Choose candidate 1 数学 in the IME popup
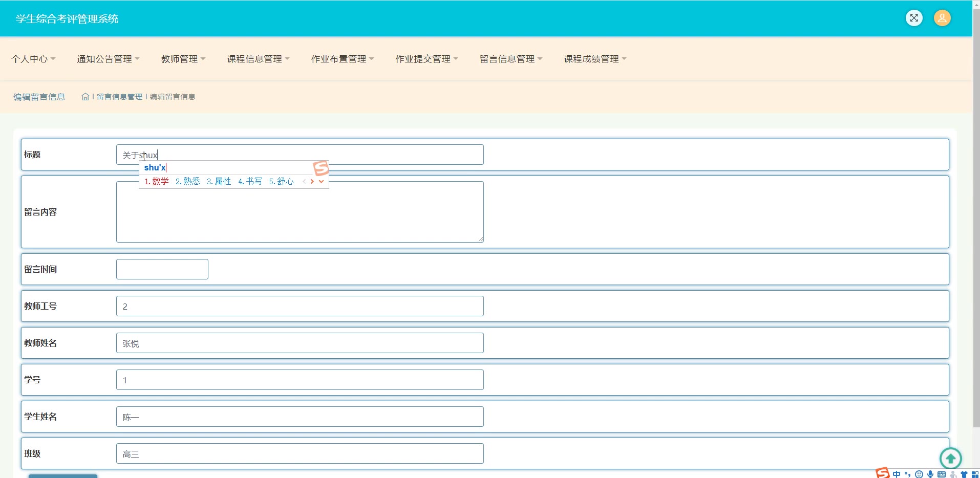The height and width of the screenshot is (478, 980). click(157, 181)
